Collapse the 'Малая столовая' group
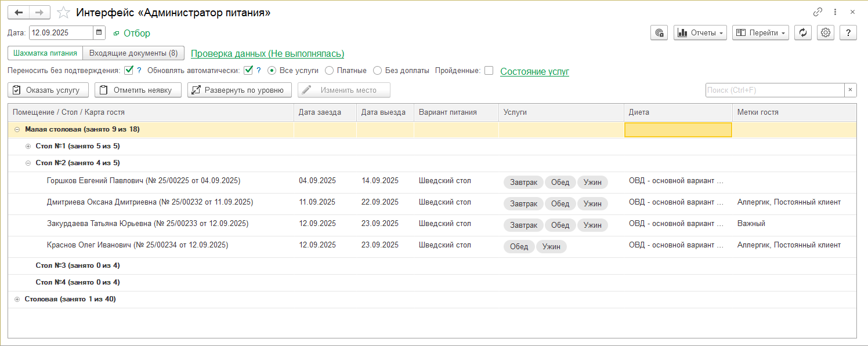 pyautogui.click(x=17, y=129)
